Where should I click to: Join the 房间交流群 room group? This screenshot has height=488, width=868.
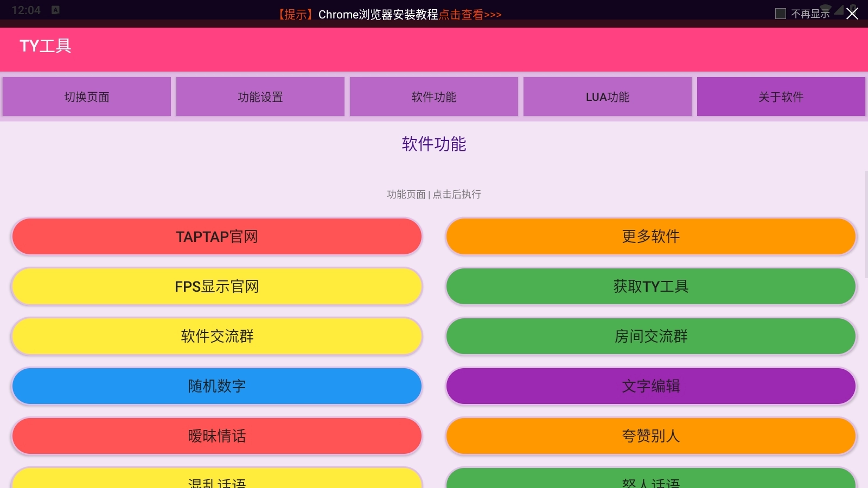pos(650,336)
